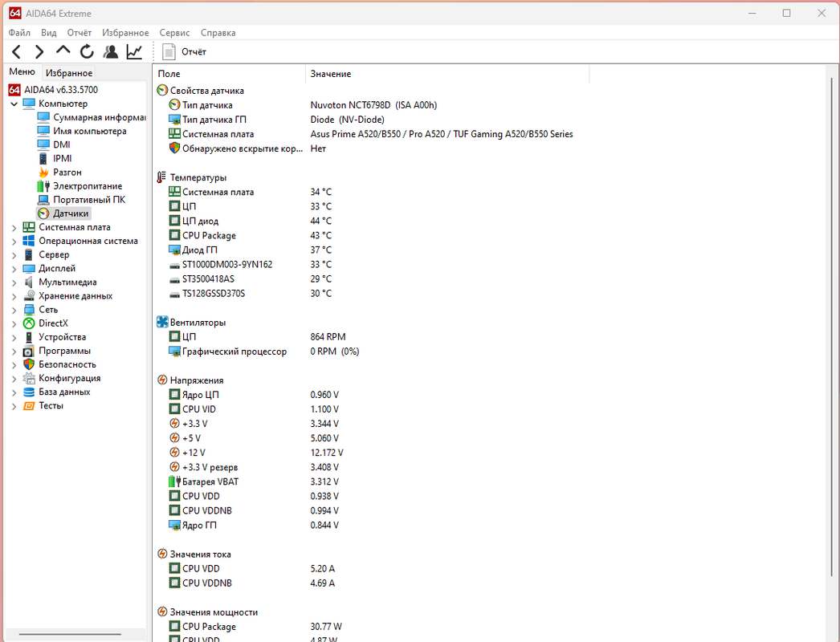
Task: Go forward with the right arrow toolbar icon
Action: pos(39,52)
